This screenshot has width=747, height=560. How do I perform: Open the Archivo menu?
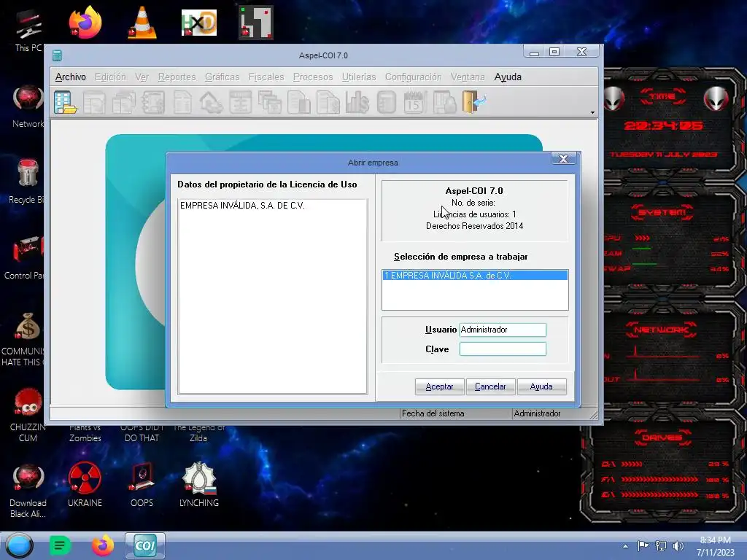[71, 77]
